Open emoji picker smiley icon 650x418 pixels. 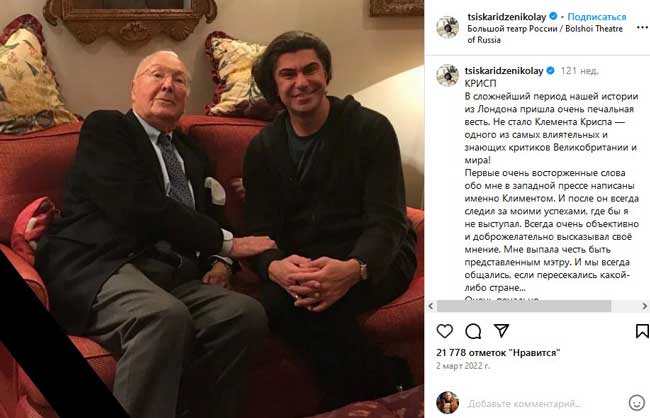636,403
